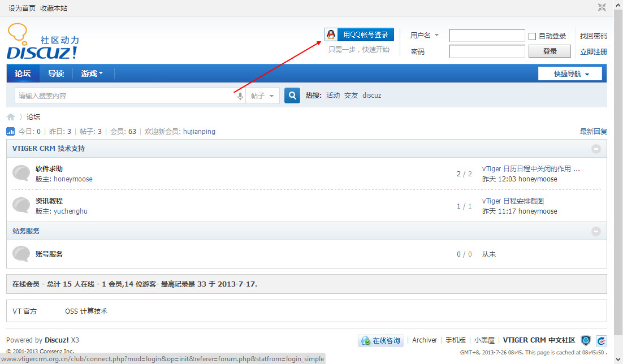Click the 在线咨询 online consult icon button

380,341
